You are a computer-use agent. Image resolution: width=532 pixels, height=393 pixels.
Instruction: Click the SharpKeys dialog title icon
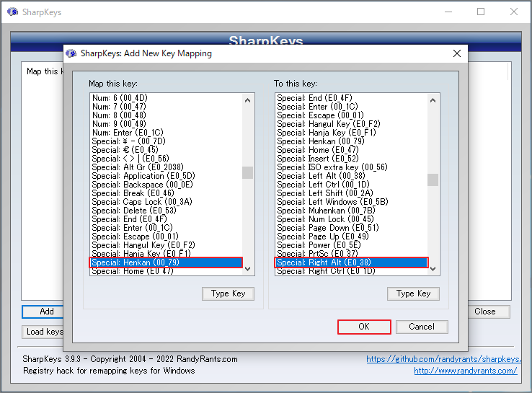click(x=71, y=53)
